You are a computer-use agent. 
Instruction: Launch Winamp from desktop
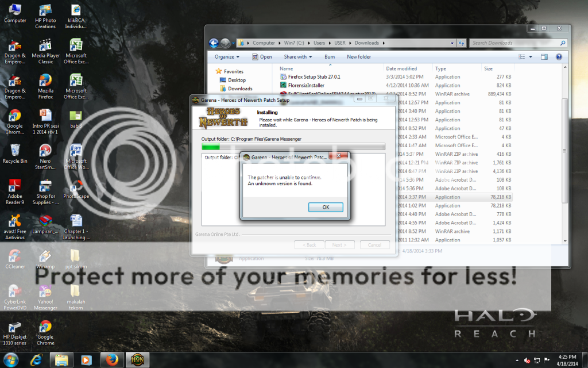(x=45, y=259)
